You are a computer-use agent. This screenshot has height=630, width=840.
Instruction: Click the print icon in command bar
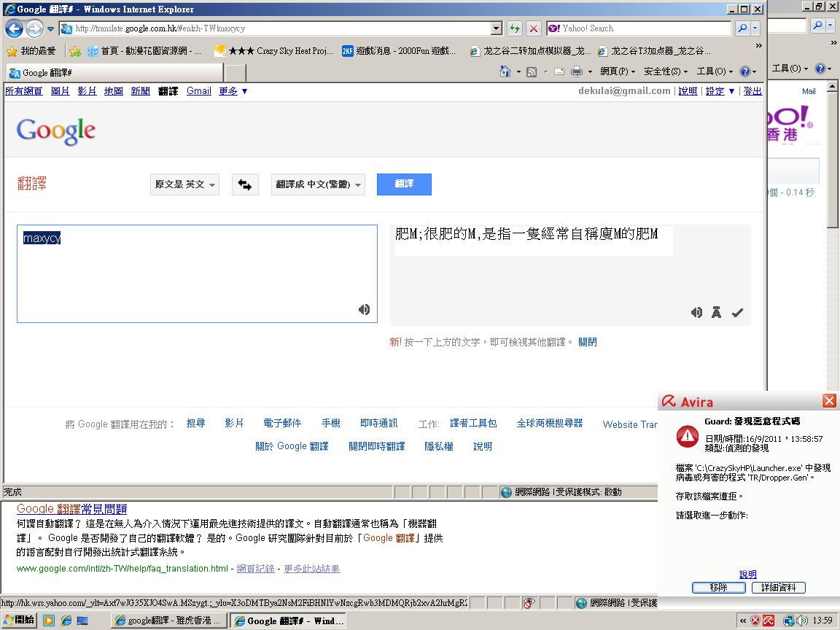pyautogui.click(x=577, y=71)
